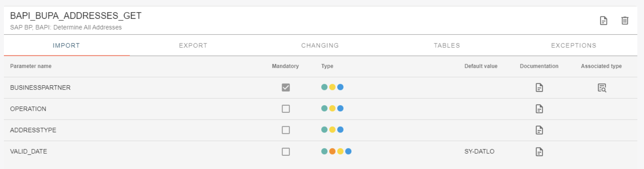The height and width of the screenshot is (169, 644).
Task: Open associated type for BUSINESSPARTNER
Action: (x=602, y=88)
